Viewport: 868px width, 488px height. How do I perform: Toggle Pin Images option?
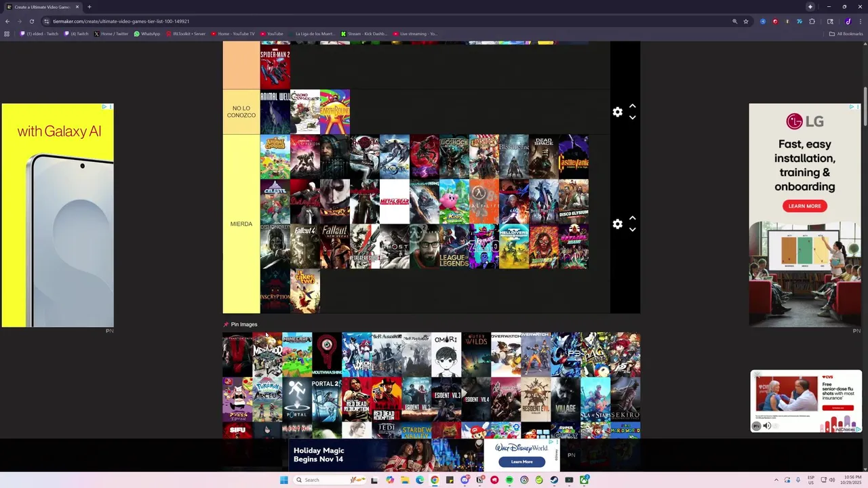click(240, 325)
